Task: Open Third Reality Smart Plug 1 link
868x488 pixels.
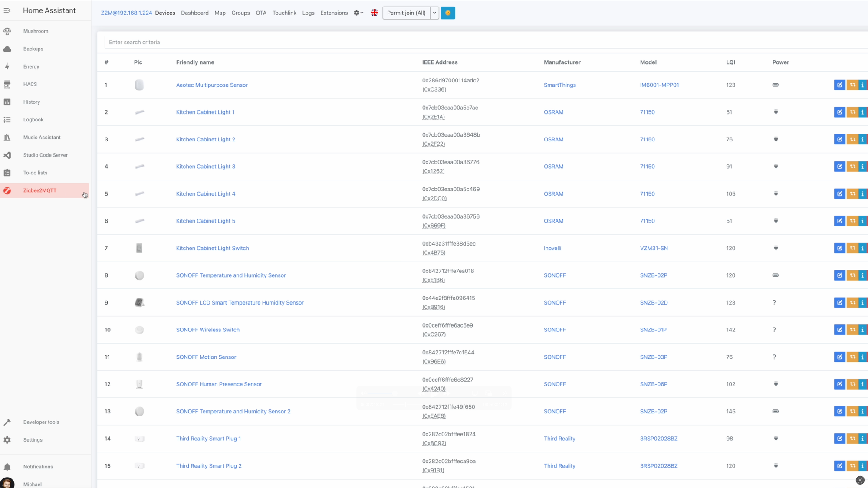Action: click(208, 439)
